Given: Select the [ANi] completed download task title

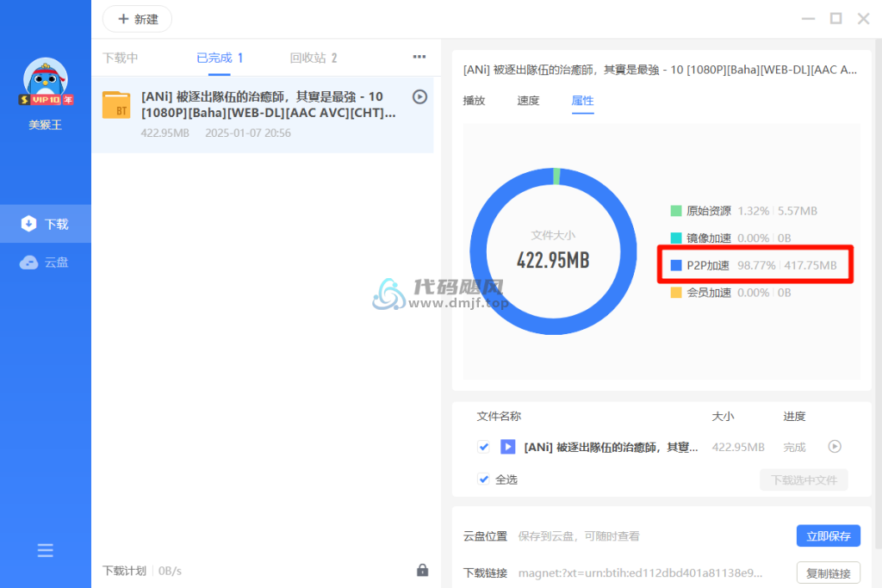Looking at the screenshot, I should tap(269, 104).
